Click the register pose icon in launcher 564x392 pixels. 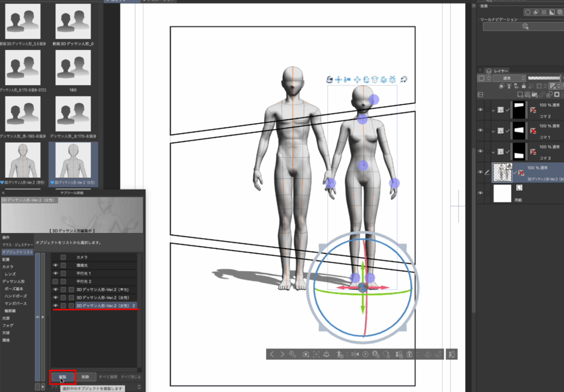pyautogui.click(x=340, y=354)
